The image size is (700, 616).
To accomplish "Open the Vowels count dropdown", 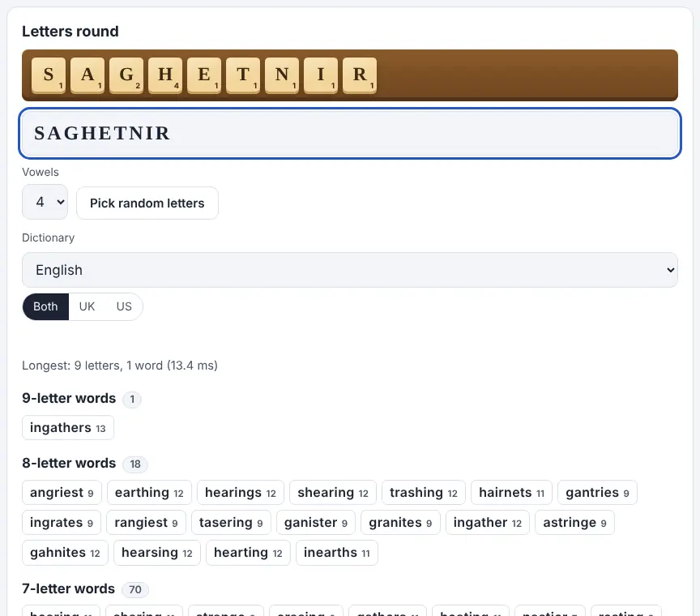I will pyautogui.click(x=45, y=202).
